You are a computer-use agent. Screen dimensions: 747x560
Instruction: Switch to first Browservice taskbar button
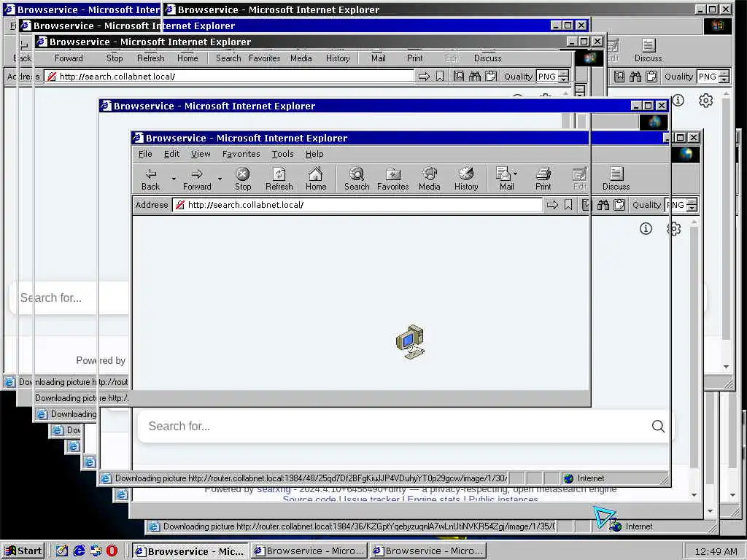[x=190, y=551]
